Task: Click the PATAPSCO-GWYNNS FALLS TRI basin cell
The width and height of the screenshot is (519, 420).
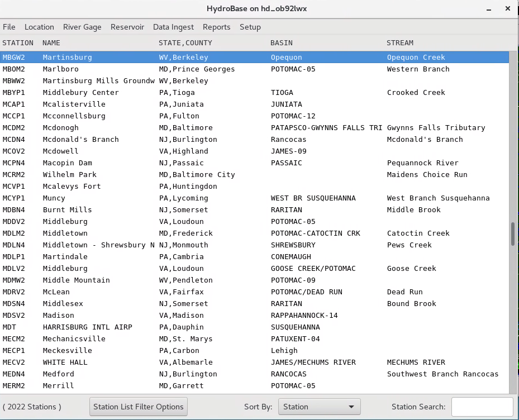Action: (x=326, y=128)
